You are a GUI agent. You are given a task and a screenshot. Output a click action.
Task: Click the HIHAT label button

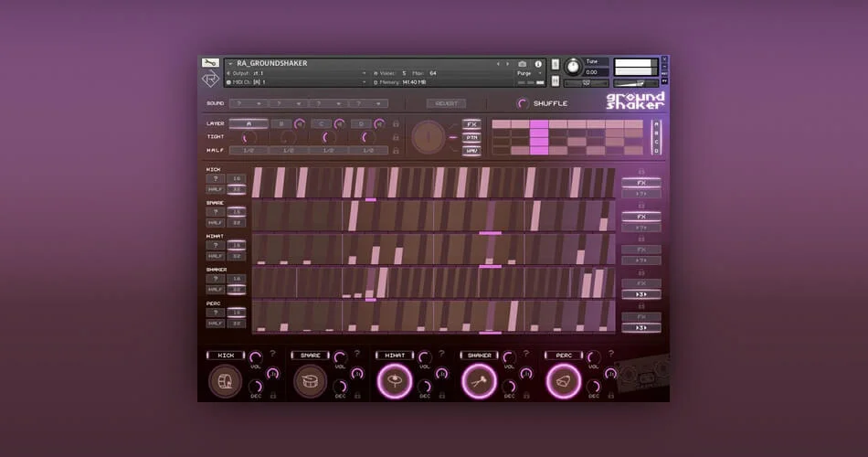coord(395,355)
